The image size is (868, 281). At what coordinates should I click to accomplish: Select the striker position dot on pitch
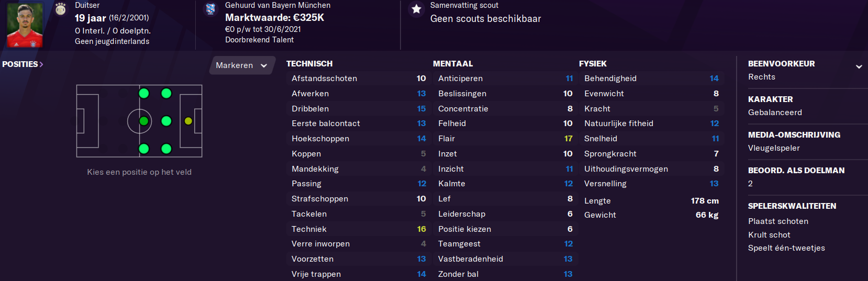point(188,121)
